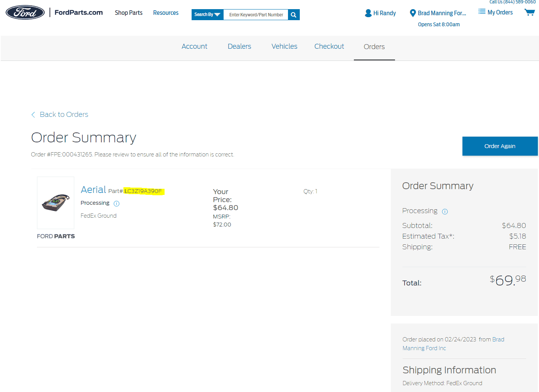The width and height of the screenshot is (539, 392).
Task: Click highlighted part number LC3Z19A390F
Action: point(144,191)
